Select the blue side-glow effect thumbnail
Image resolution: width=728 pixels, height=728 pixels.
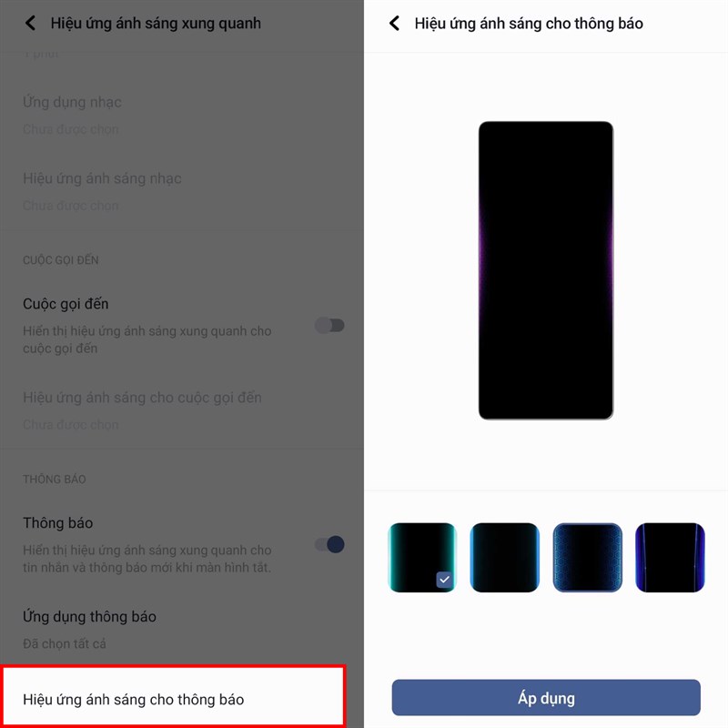(505, 557)
